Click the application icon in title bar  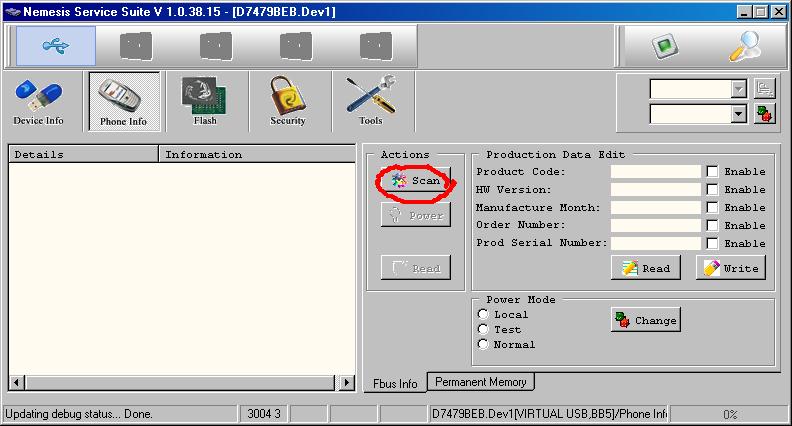point(13,12)
